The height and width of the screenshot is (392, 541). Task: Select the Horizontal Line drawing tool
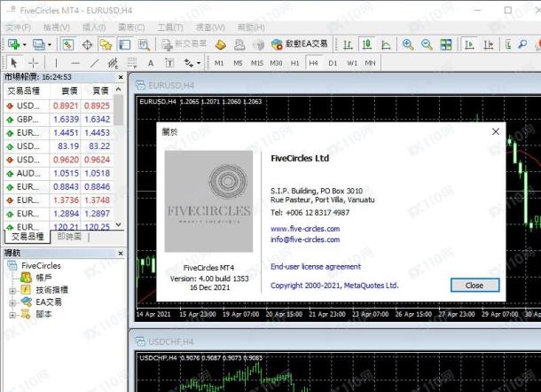point(75,63)
